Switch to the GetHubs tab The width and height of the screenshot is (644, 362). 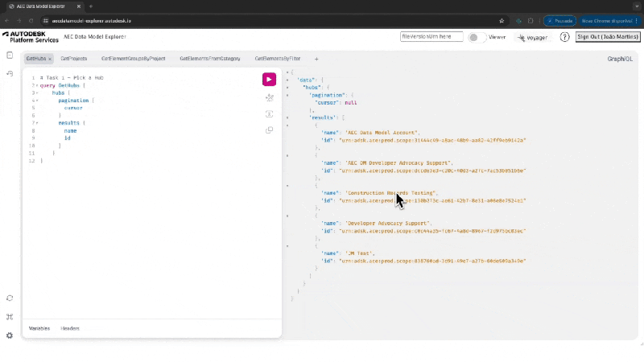[36, 59]
